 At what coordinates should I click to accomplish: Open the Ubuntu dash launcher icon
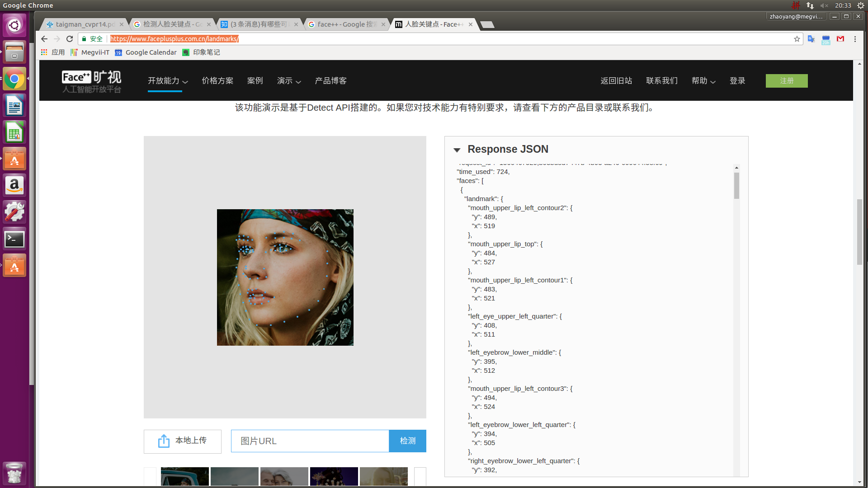[x=14, y=25]
